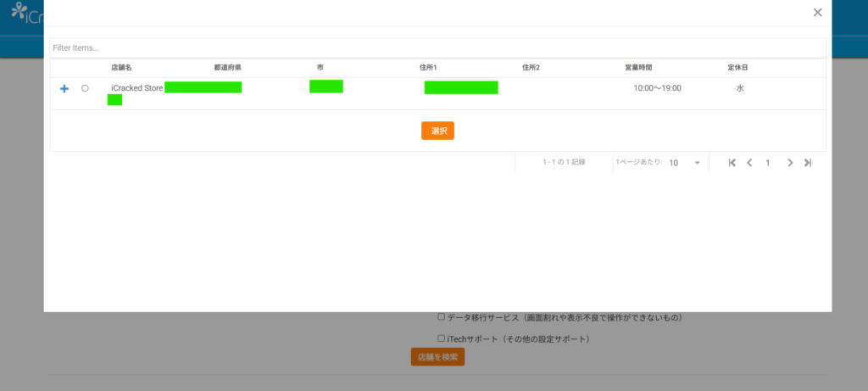The image size is (868, 391).
Task: Sort by 住所1 column header
Action: [x=428, y=68]
